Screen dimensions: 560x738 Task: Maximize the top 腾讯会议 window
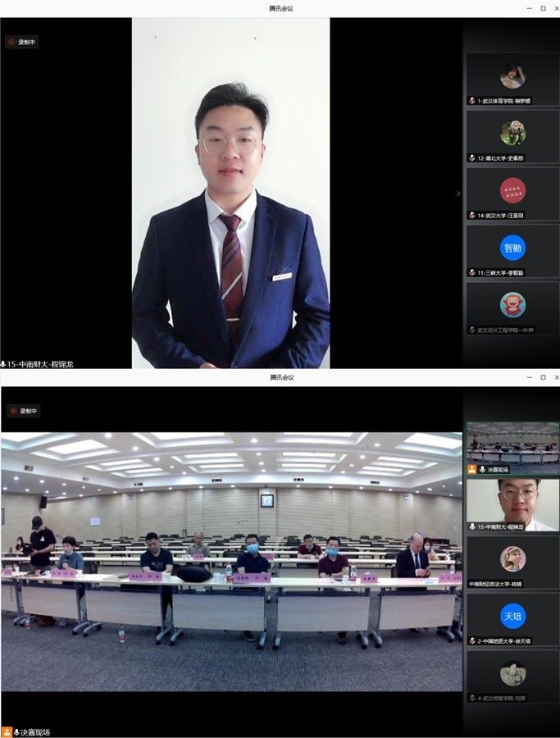(x=542, y=8)
